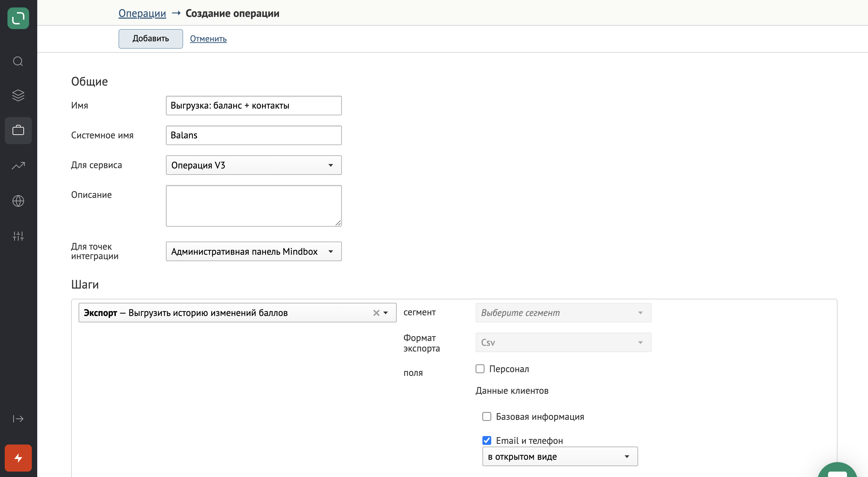Clear the selected export step
This screenshot has height=477, width=868.
[376, 313]
